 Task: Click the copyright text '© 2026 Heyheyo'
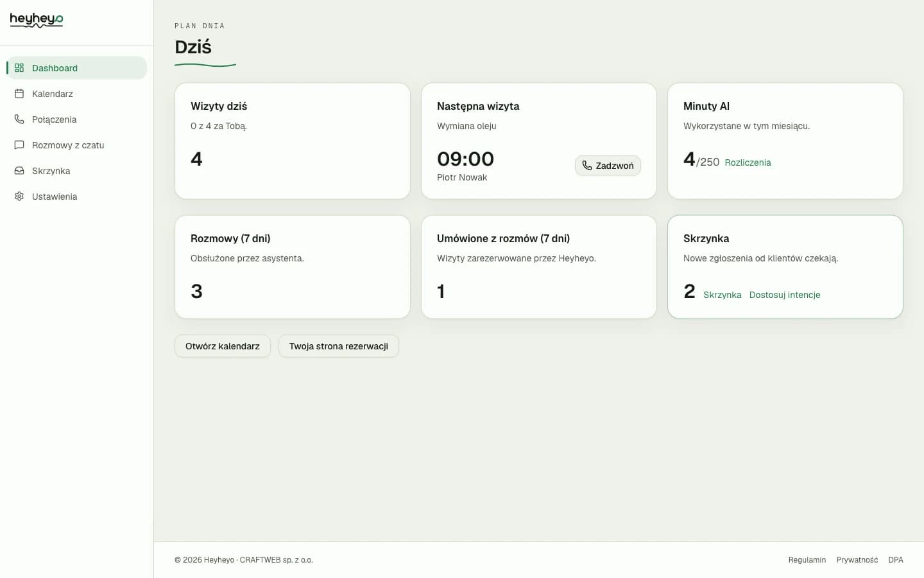(204, 560)
